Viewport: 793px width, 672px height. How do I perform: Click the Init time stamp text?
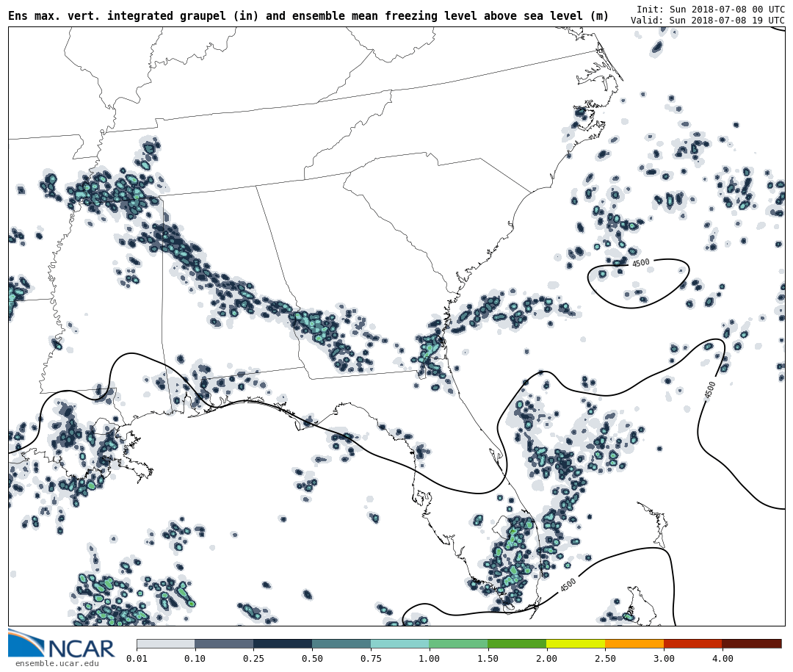(710, 10)
